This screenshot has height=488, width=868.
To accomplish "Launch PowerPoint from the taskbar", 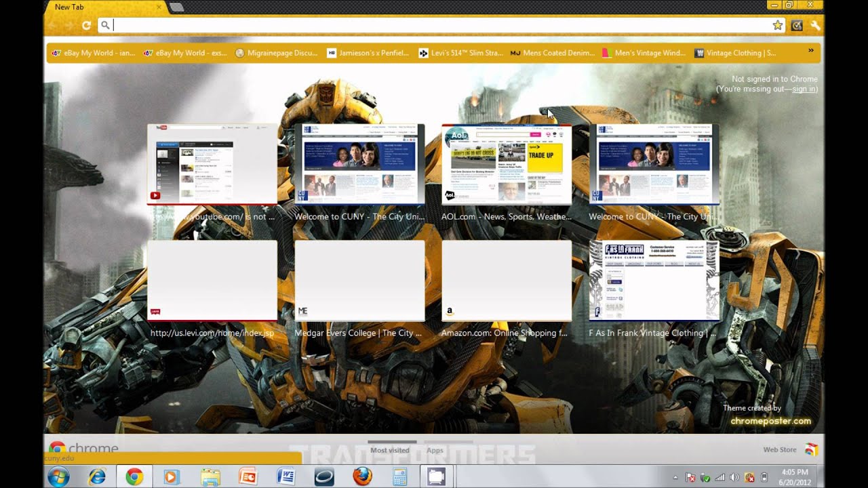I will pyautogui.click(x=248, y=477).
